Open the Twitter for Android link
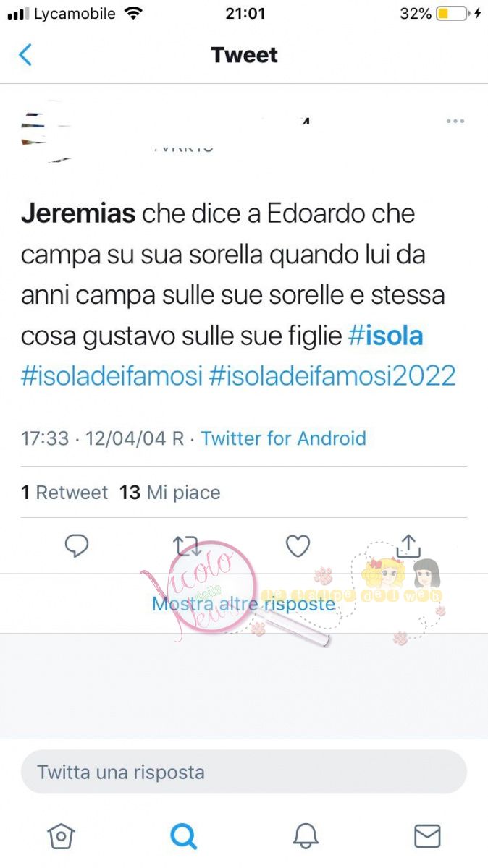This screenshot has height=868, width=488. [x=284, y=438]
